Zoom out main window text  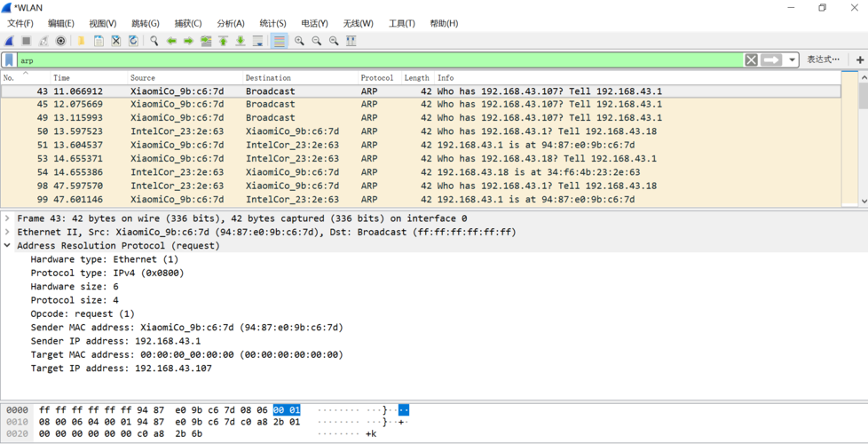tap(317, 41)
